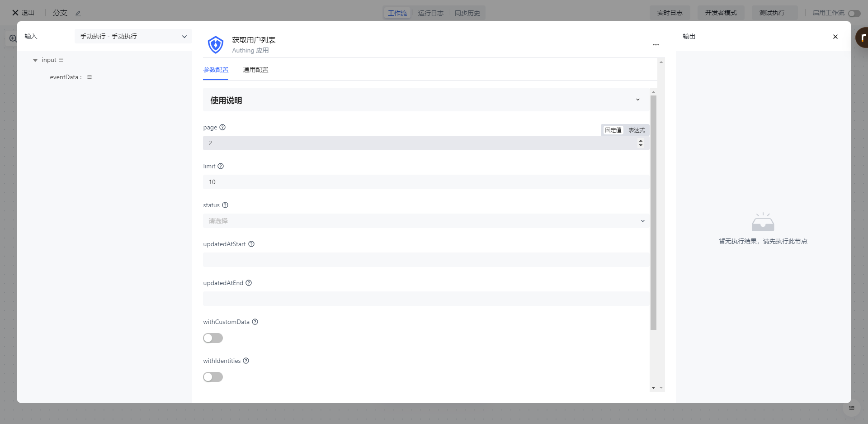
Task: Switch to the 通用配置 tab
Action: tap(255, 70)
